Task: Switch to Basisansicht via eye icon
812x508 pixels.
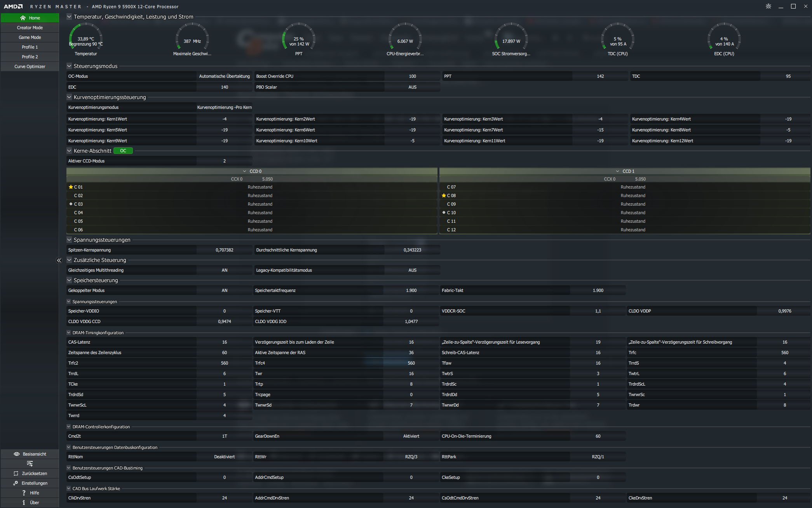Action: pos(17,454)
